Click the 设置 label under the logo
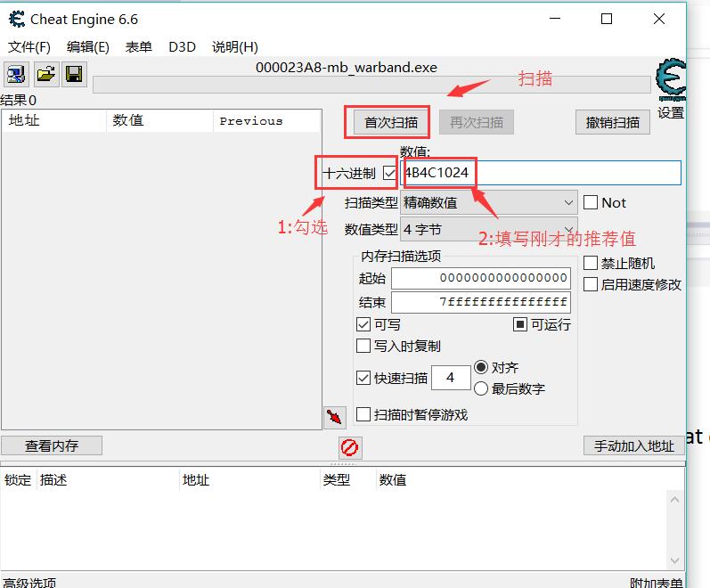710x588 pixels. 671,113
